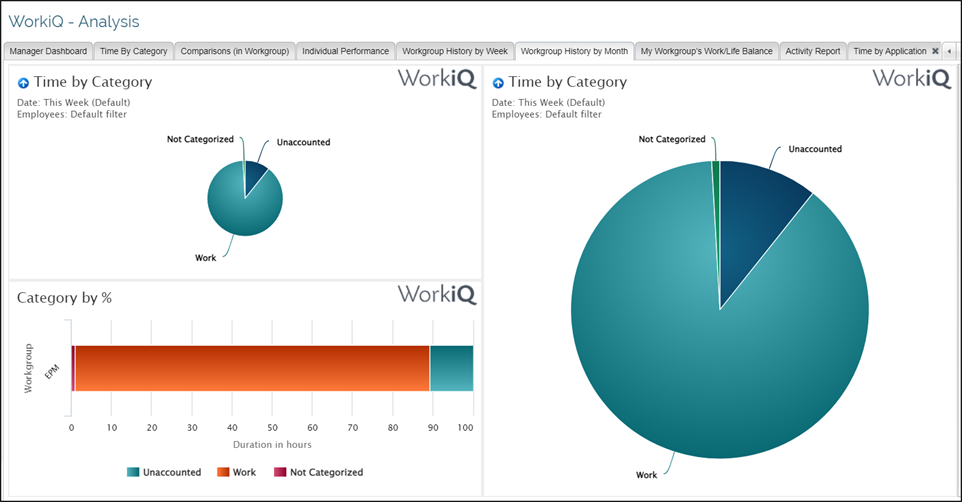This screenshot has width=962, height=502.
Task: Click the blue arrow icon on left Time by Category
Action: (x=23, y=83)
